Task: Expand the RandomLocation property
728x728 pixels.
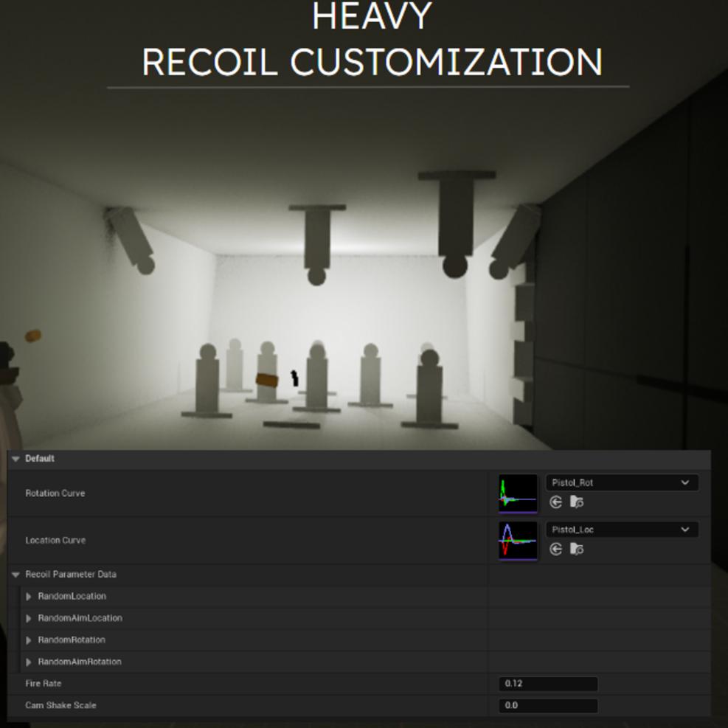Action: point(28,597)
